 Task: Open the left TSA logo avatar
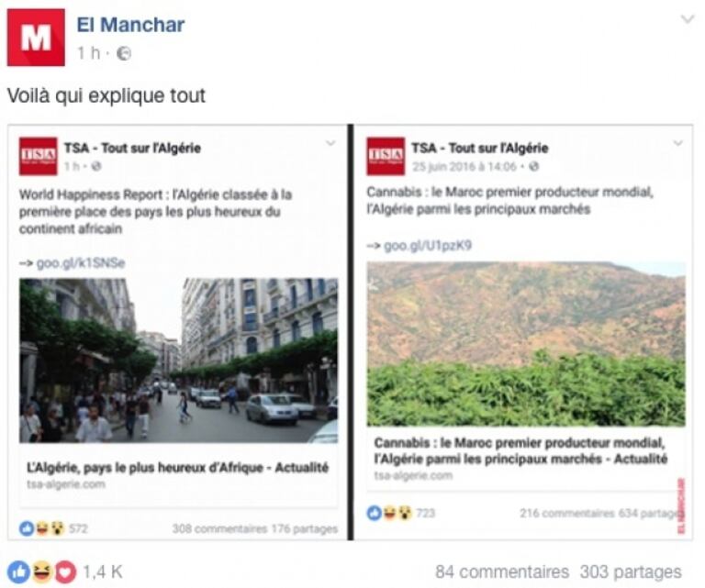click(39, 156)
